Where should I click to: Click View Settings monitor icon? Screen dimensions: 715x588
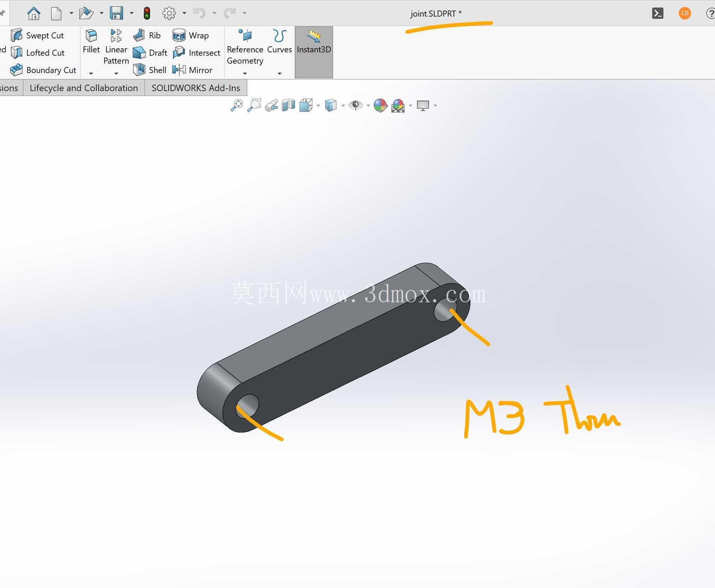423,105
